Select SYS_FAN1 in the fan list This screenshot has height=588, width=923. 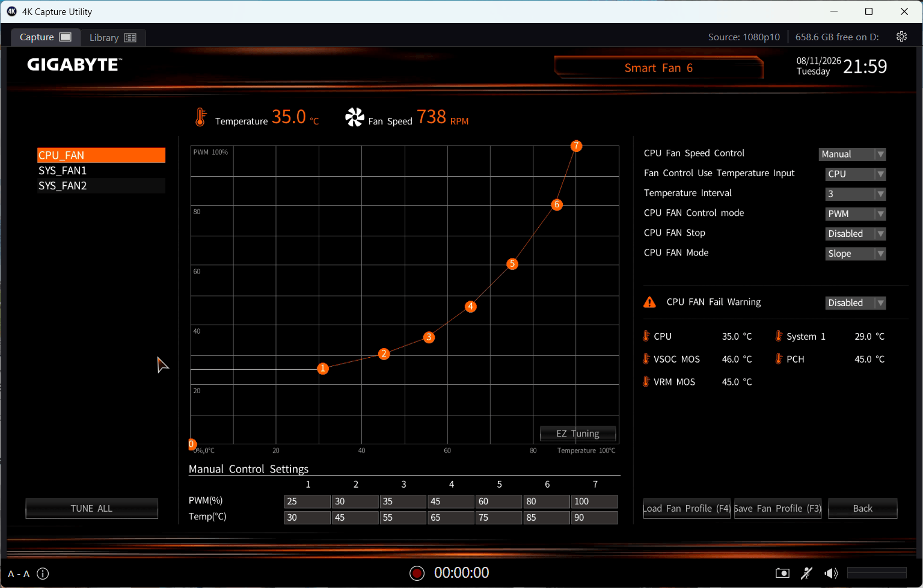[x=101, y=171]
